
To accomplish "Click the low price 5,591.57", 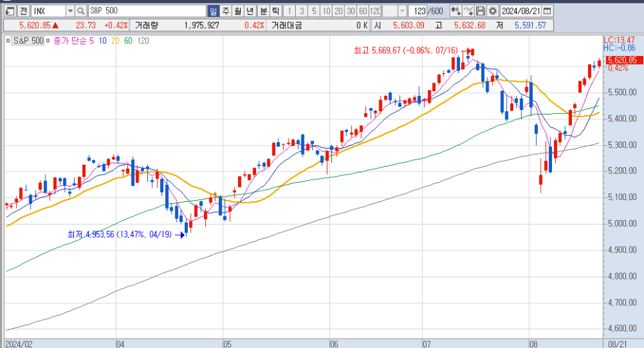I will point(530,25).
